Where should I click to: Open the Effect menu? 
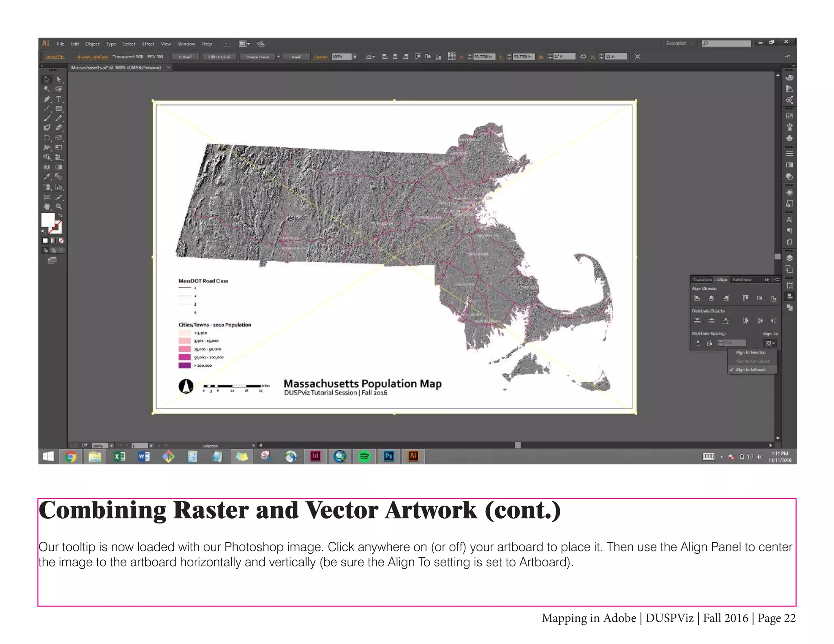point(148,44)
